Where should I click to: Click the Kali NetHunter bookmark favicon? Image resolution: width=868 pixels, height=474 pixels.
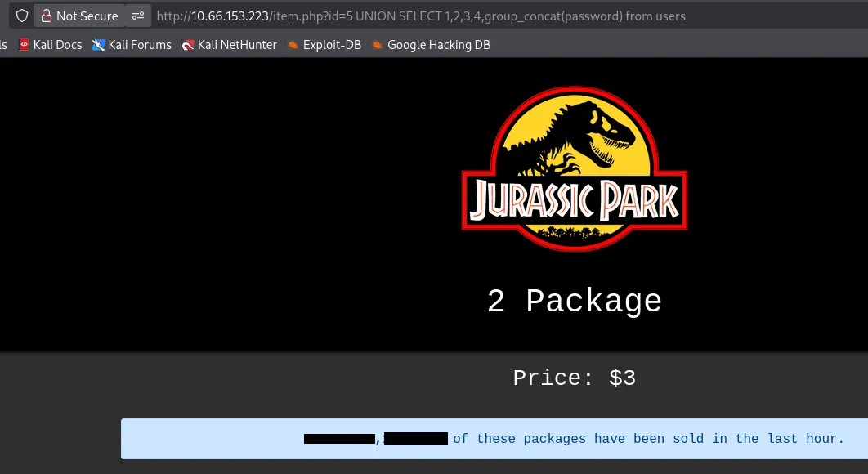188,45
